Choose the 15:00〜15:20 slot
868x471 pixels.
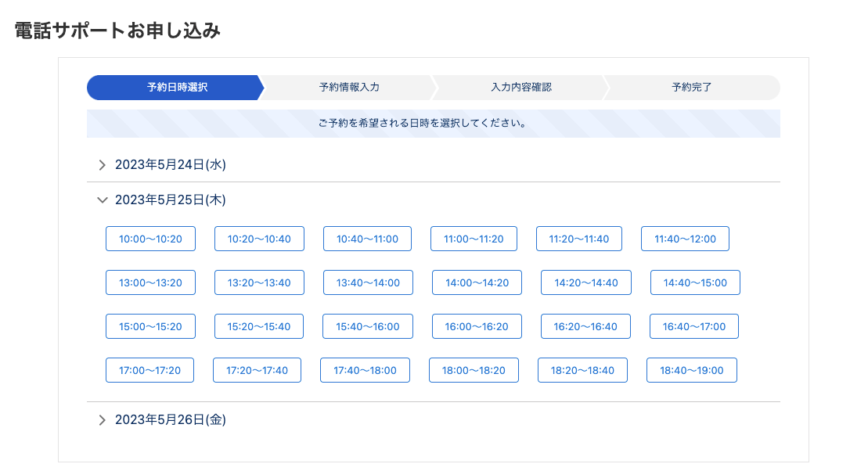point(150,326)
